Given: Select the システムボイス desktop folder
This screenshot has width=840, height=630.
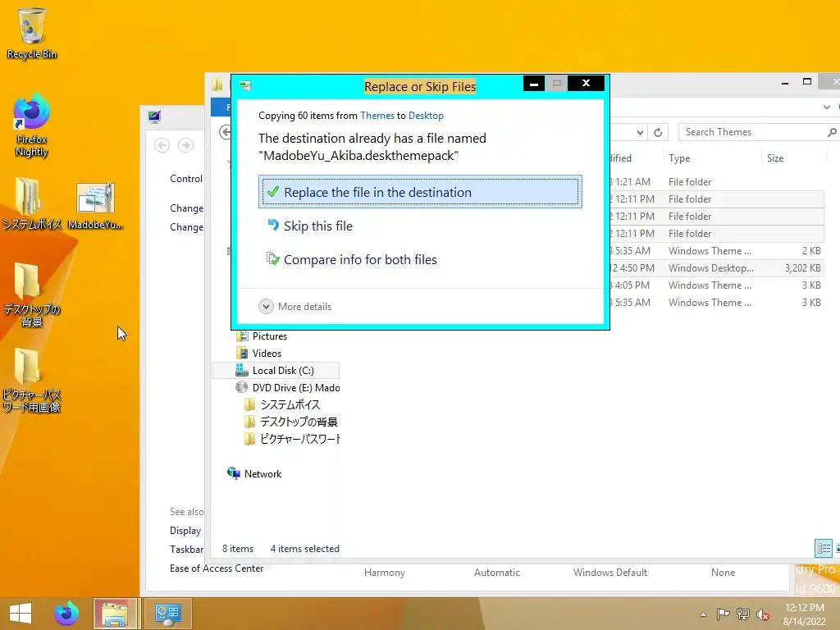Looking at the screenshot, I should coord(32,204).
